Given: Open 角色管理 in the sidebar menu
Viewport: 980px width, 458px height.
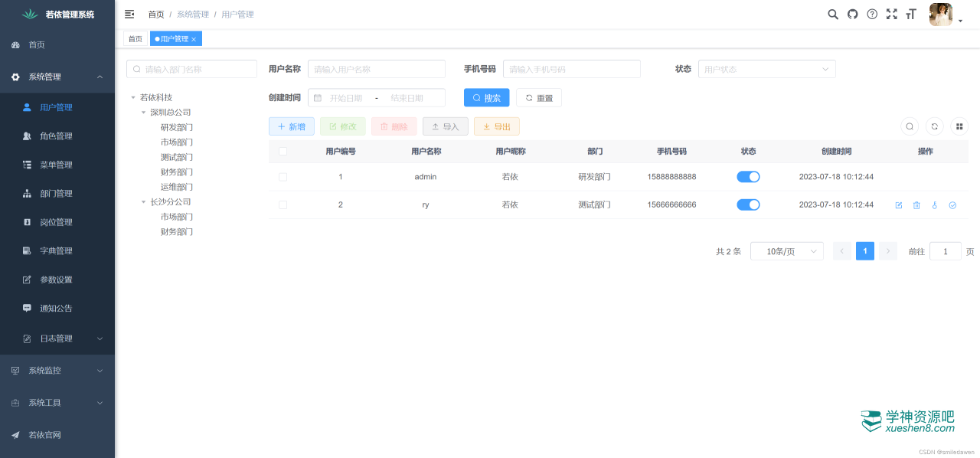Looking at the screenshot, I should pos(56,136).
